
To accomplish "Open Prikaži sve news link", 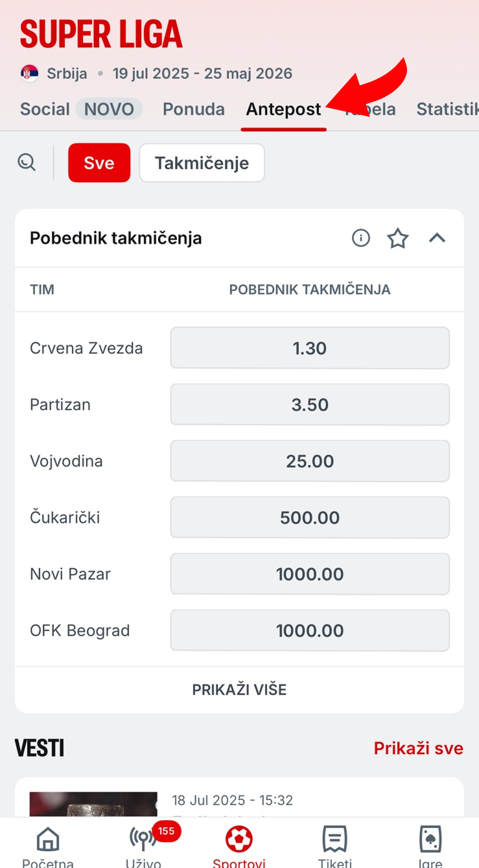I will (419, 749).
